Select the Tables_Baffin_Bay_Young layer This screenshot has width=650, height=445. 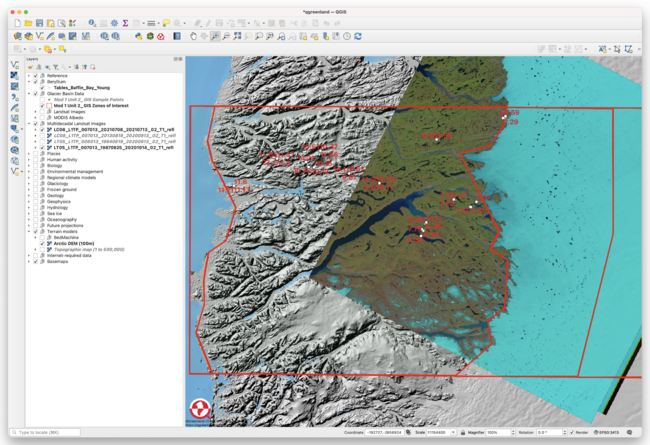pos(82,87)
